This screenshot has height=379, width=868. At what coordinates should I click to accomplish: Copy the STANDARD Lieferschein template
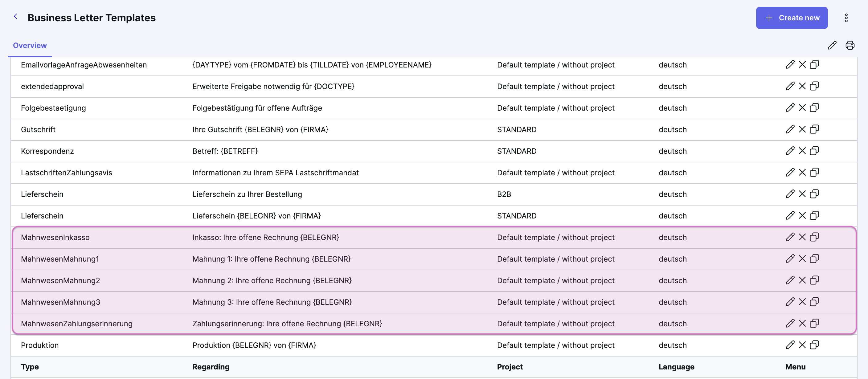click(814, 216)
